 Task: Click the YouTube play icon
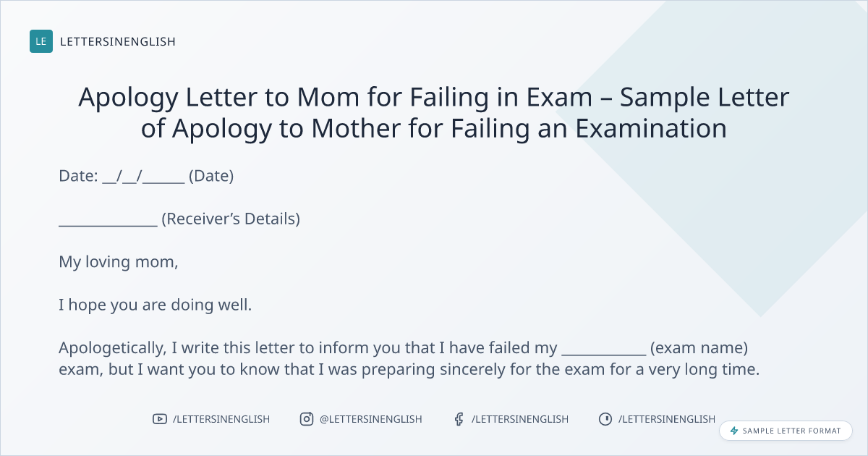pyautogui.click(x=160, y=419)
